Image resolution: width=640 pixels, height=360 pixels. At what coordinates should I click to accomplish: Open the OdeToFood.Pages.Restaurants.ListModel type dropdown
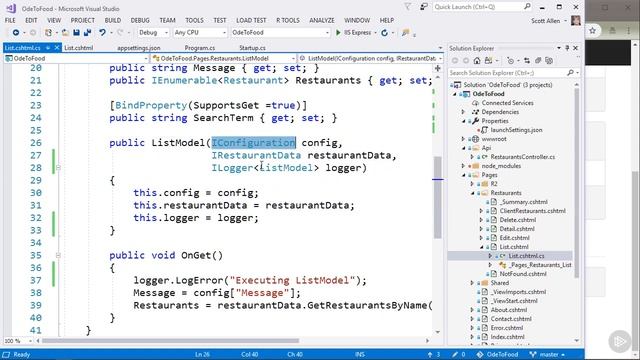coord(224,59)
